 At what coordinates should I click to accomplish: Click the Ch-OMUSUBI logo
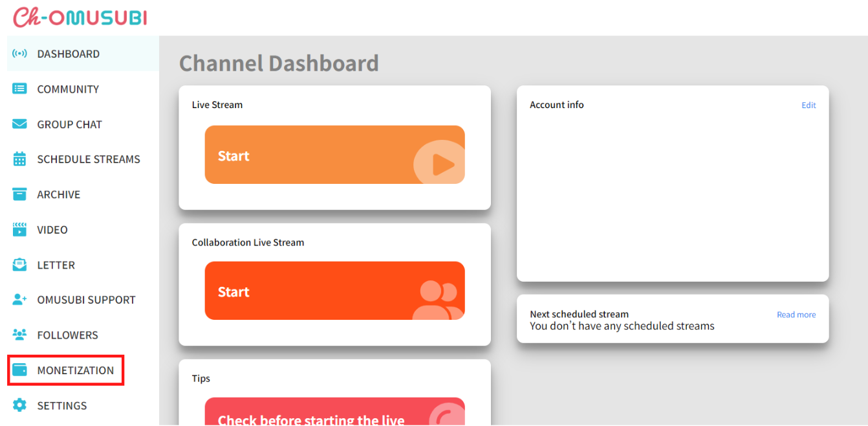tap(80, 17)
